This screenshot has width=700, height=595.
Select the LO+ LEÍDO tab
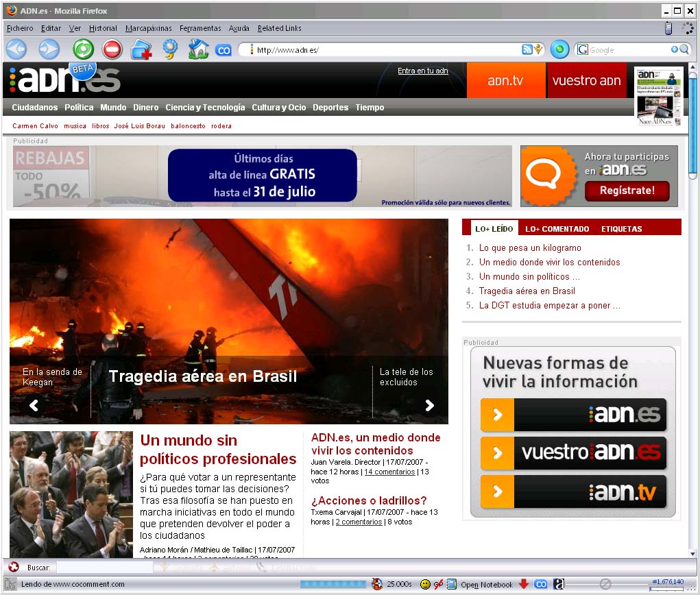[x=494, y=228]
